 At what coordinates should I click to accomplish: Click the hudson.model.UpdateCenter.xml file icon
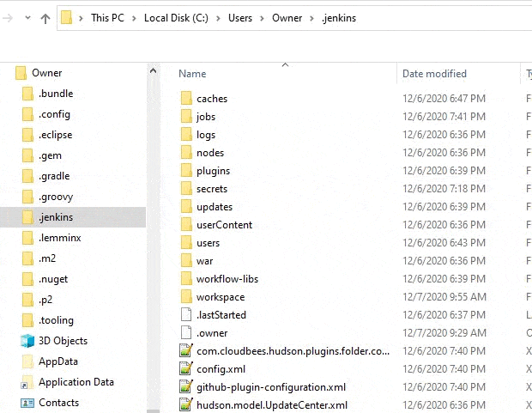(x=186, y=405)
